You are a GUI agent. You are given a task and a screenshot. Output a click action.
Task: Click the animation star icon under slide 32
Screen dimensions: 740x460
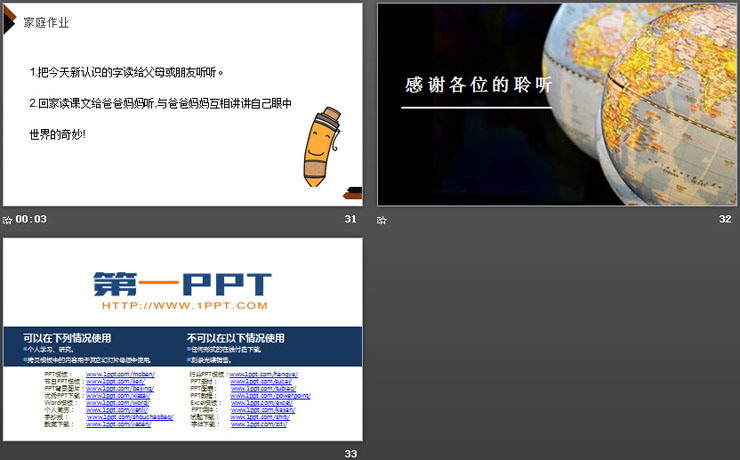(381, 220)
